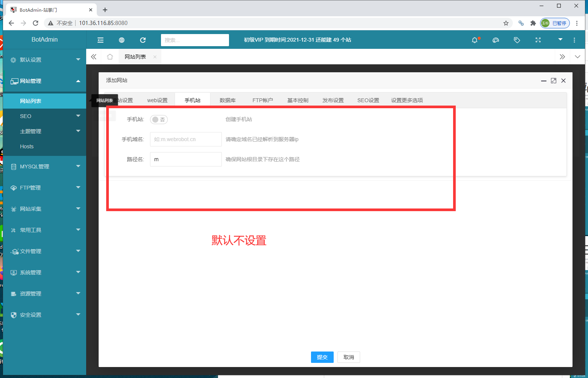Click the BotAdmin logo text
This screenshot has height=378, width=588.
(x=45, y=39)
